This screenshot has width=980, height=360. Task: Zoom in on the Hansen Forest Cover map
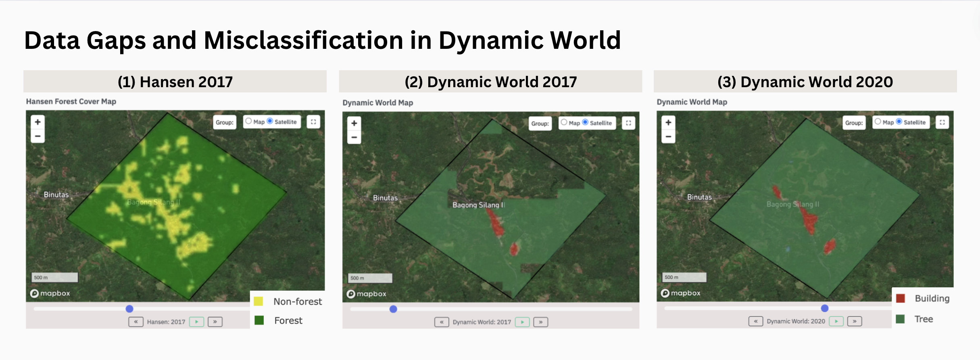[x=38, y=122]
